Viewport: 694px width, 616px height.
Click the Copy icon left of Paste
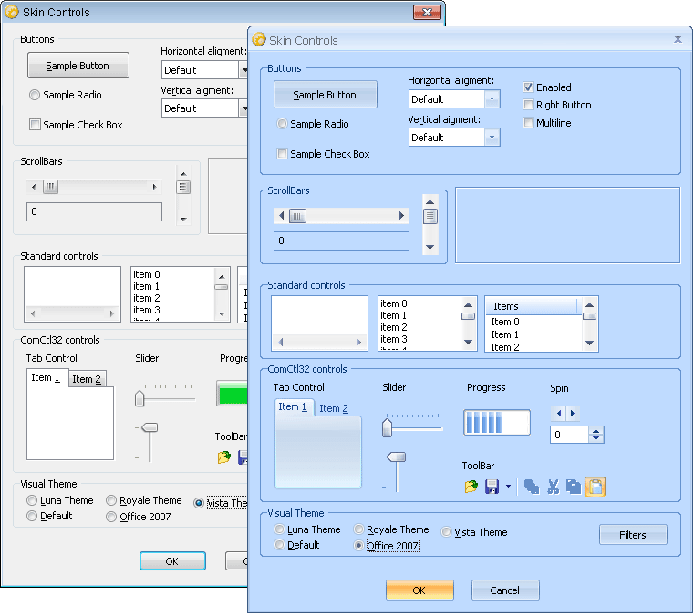click(574, 487)
